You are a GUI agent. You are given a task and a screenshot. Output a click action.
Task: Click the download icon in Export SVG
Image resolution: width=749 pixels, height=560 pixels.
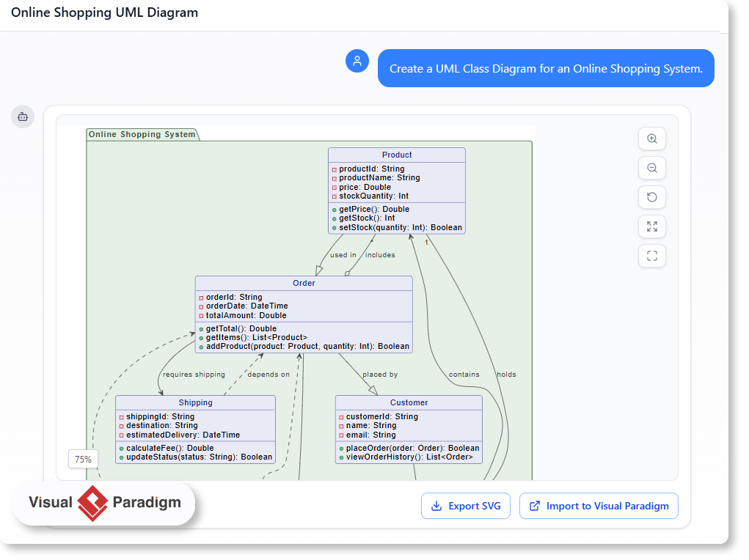pyautogui.click(x=436, y=506)
